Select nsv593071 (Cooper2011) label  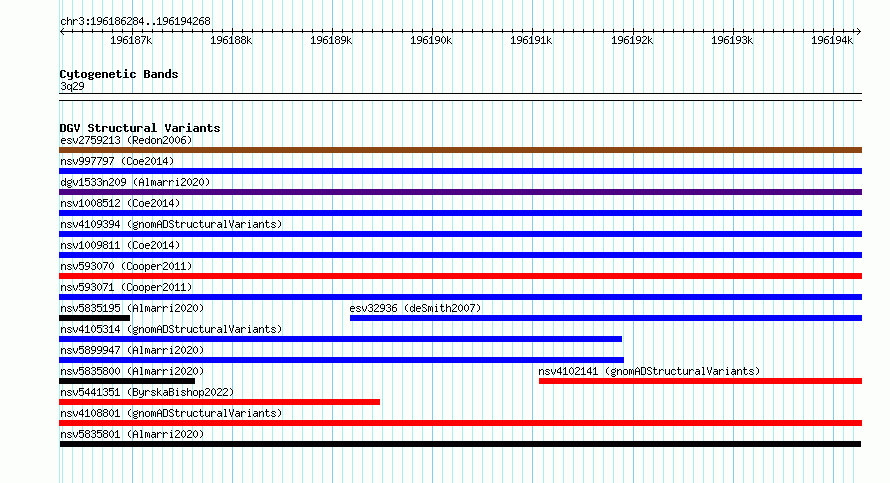(x=126, y=287)
